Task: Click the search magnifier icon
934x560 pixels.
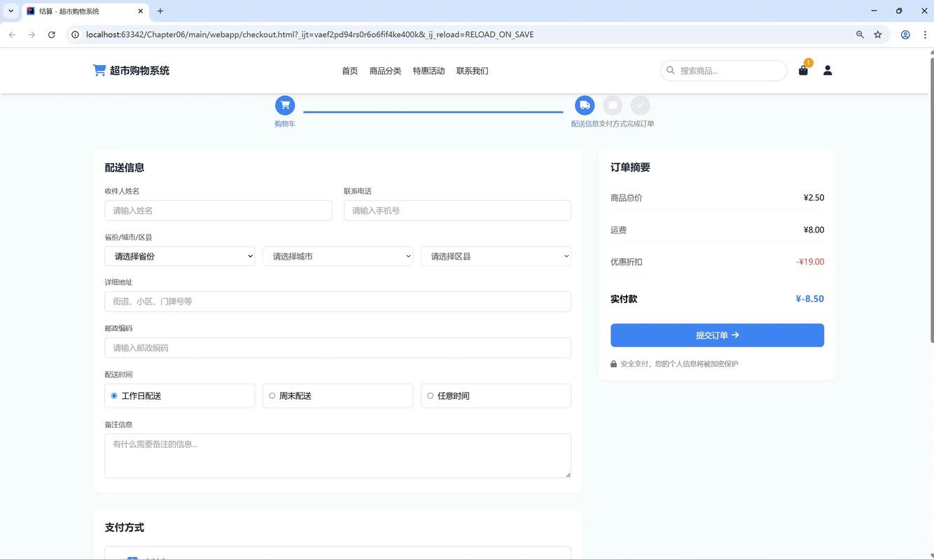Action: click(671, 70)
